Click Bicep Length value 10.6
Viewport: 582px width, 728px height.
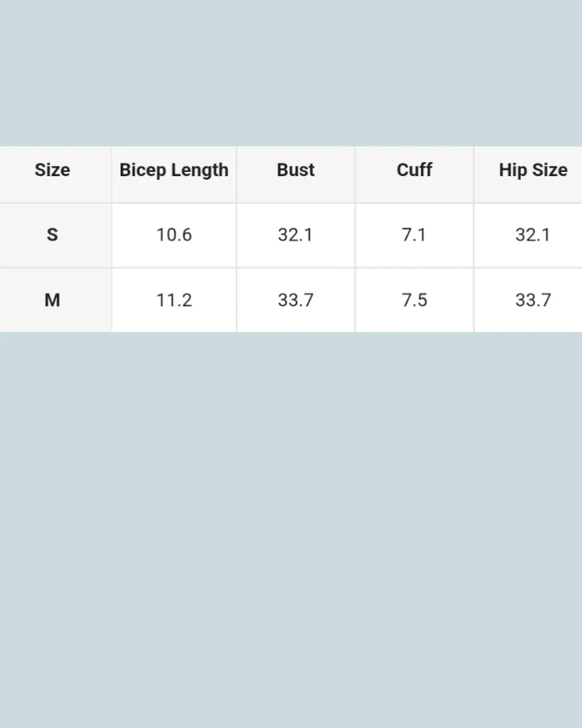(x=174, y=235)
